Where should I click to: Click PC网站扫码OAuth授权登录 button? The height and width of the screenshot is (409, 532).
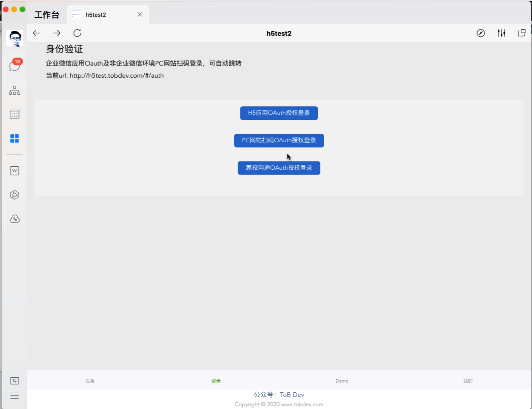279,140
